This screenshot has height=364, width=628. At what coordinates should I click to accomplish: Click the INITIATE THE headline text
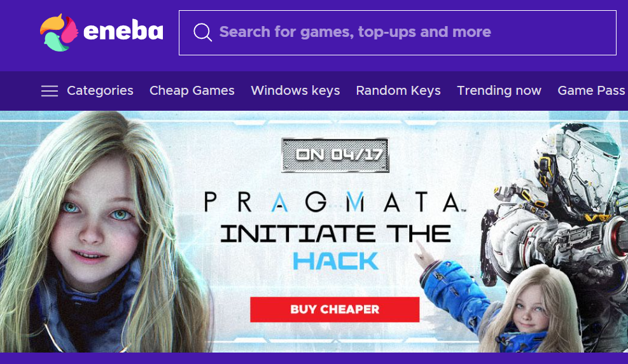[335, 234]
